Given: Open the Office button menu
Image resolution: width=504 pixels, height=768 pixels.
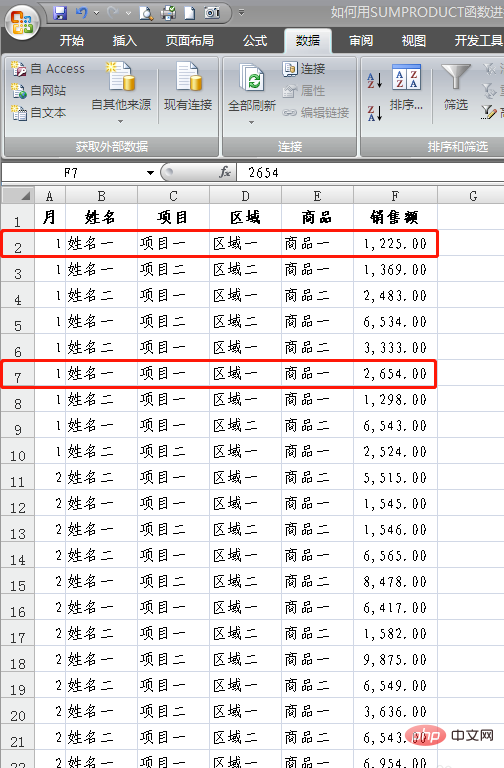Looking at the screenshot, I should (x=22, y=23).
